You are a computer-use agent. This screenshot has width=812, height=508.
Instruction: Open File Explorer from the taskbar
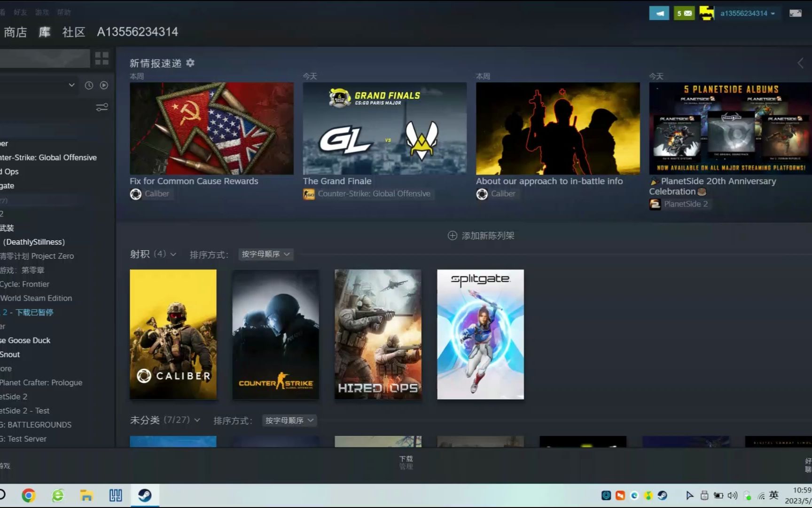click(86, 495)
